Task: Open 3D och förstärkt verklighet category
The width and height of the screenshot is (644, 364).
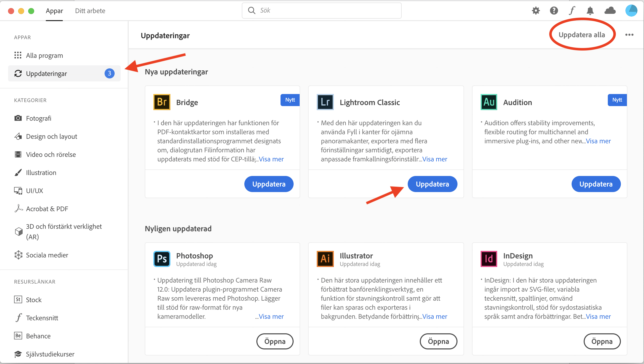Action: [x=64, y=232]
